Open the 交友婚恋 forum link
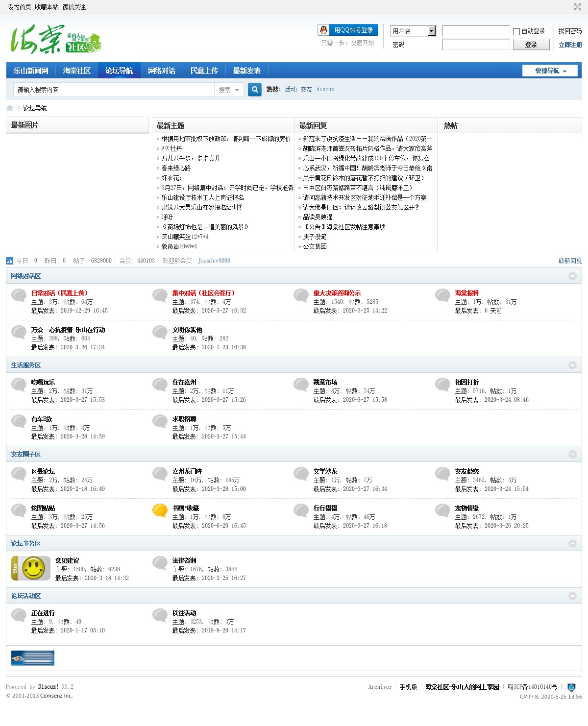Image resolution: width=588 pixels, height=726 pixels. [467, 471]
